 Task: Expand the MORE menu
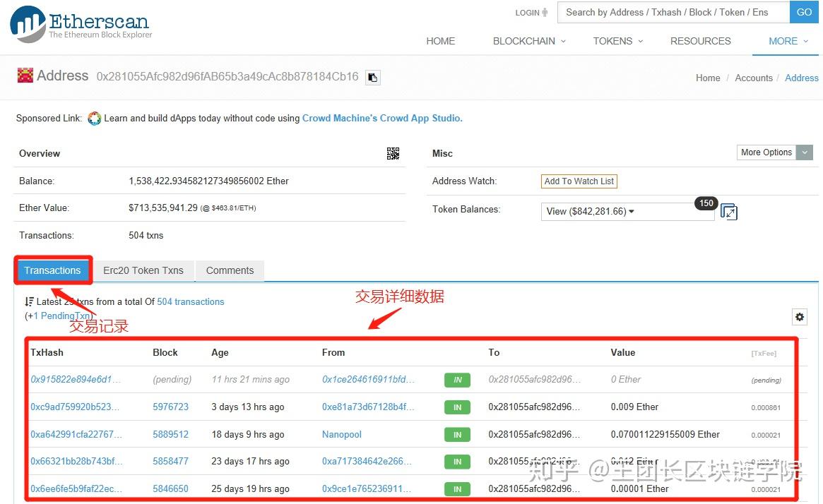(788, 41)
